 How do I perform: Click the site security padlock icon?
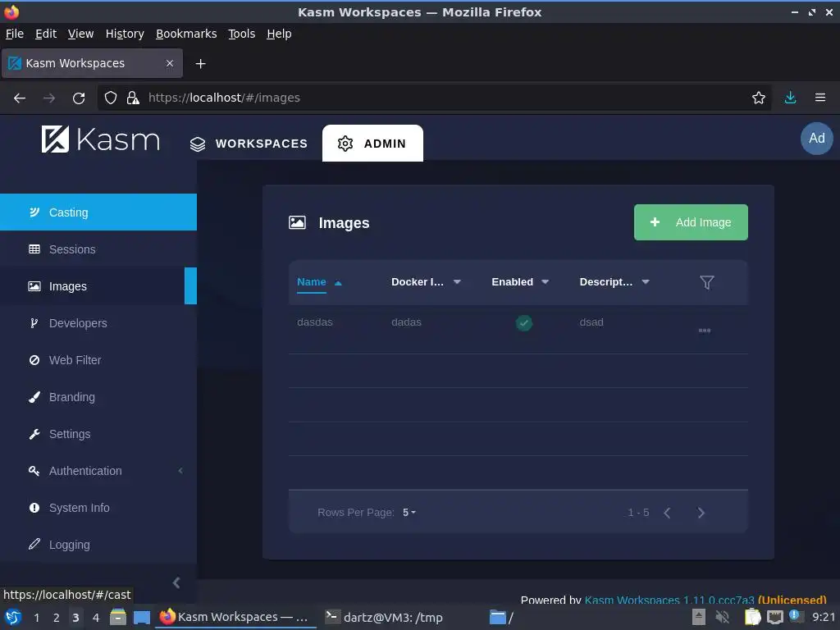pos(132,98)
